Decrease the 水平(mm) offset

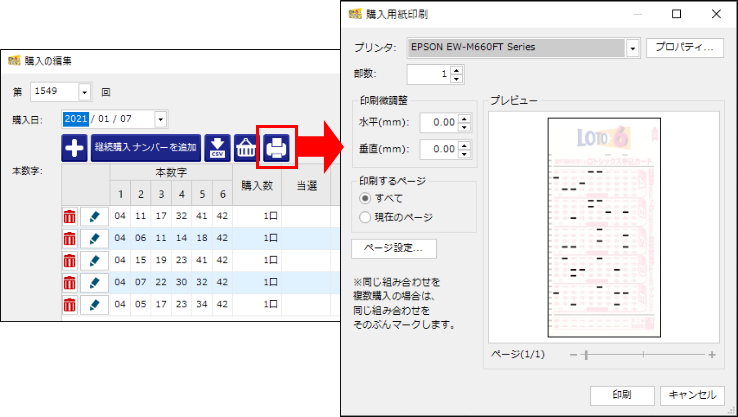coord(464,127)
